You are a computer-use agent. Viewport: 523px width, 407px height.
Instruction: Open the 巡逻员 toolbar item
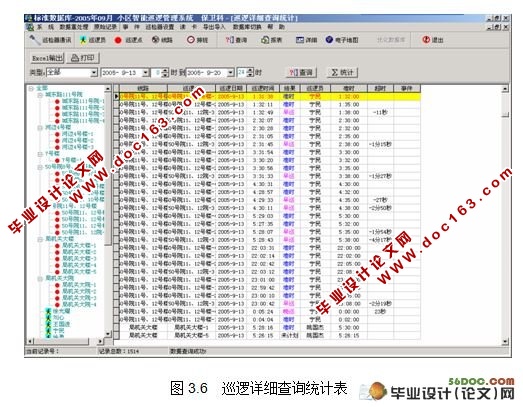coord(93,40)
